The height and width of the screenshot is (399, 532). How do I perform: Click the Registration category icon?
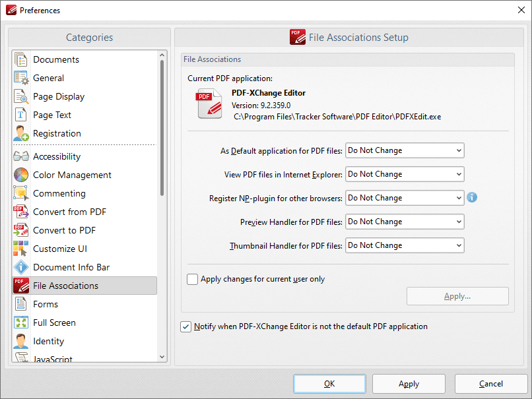pyautogui.click(x=22, y=133)
